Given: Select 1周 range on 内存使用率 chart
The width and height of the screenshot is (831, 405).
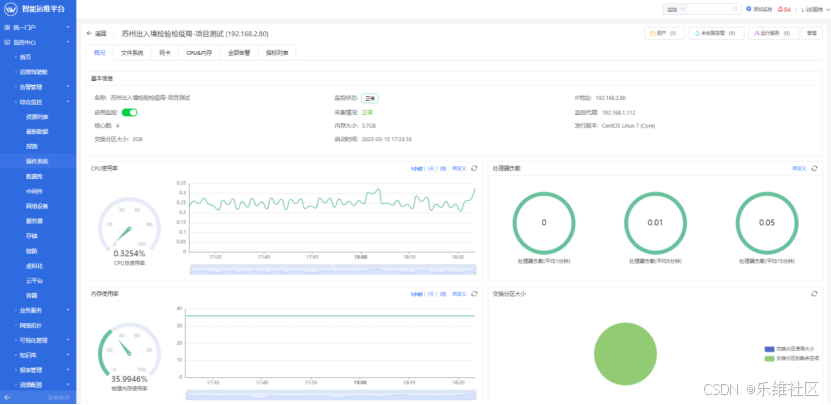Looking at the screenshot, I should pos(443,294).
